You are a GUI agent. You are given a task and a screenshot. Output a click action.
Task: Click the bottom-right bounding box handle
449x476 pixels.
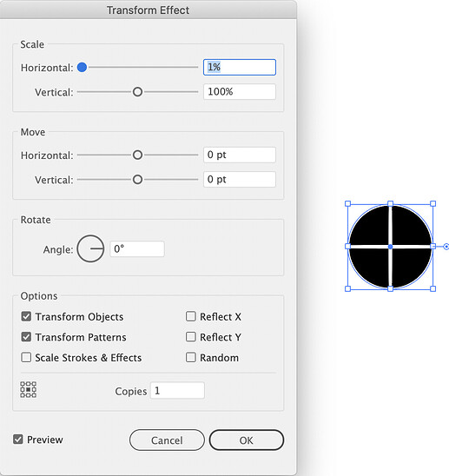[433, 288]
